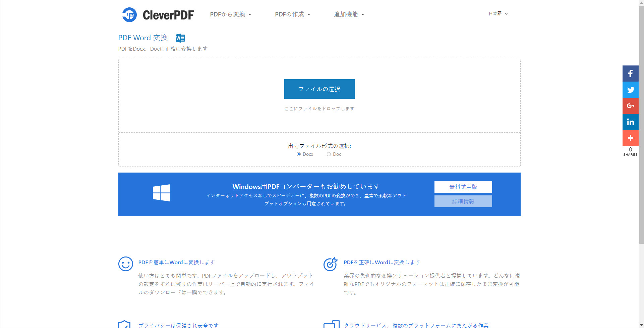Open more share options plus icon
Viewport: 644px width, 328px height.
pyautogui.click(x=630, y=138)
